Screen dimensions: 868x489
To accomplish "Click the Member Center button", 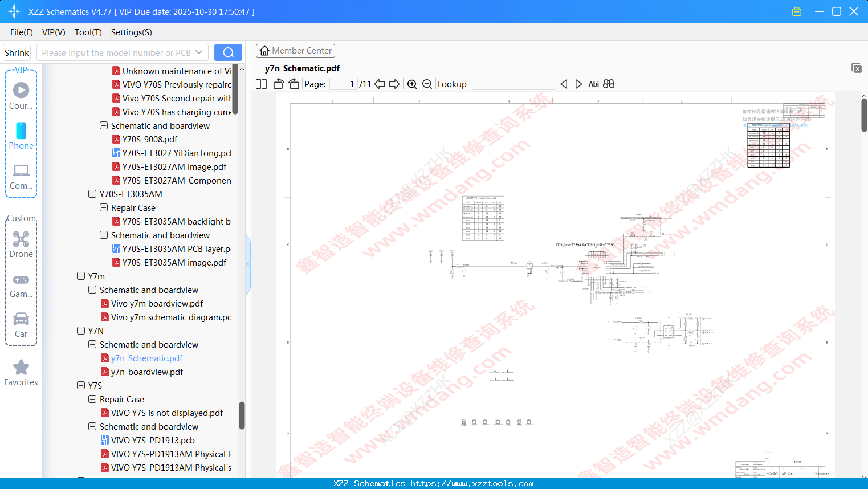I will tap(295, 50).
